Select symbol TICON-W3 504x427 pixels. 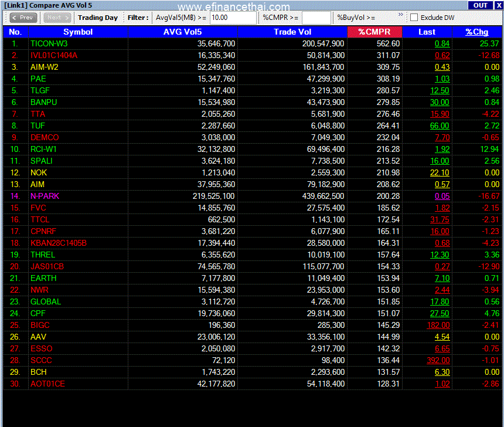tap(49, 43)
